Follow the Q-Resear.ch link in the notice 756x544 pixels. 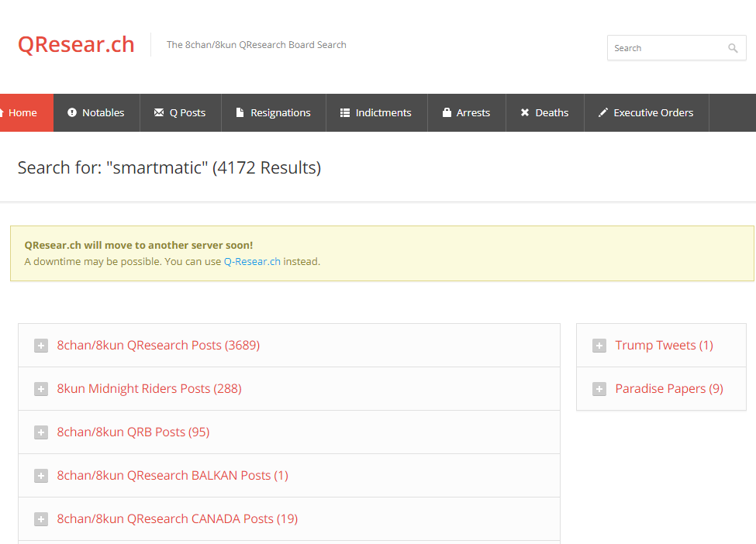click(x=252, y=261)
